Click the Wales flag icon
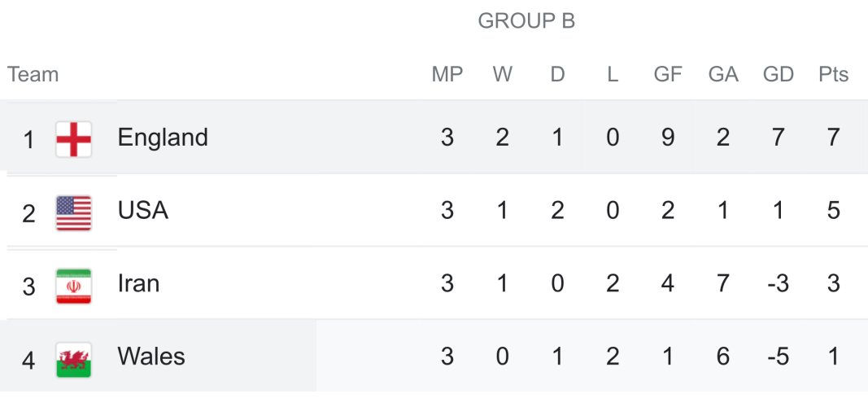Screen dimensions: 868x407 click(x=73, y=359)
